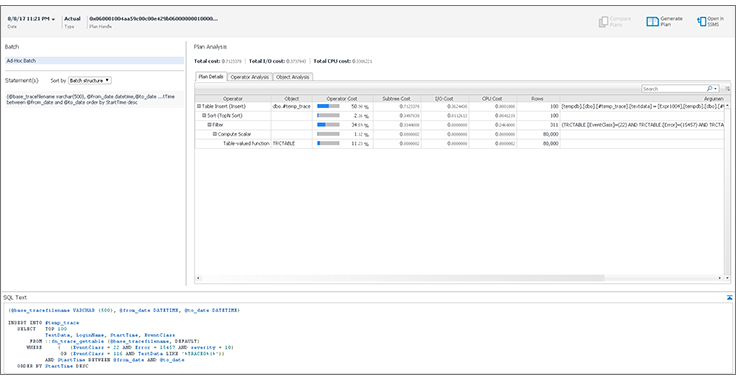Click the Filter operator cost bar
736x380 pixels.
coord(328,125)
